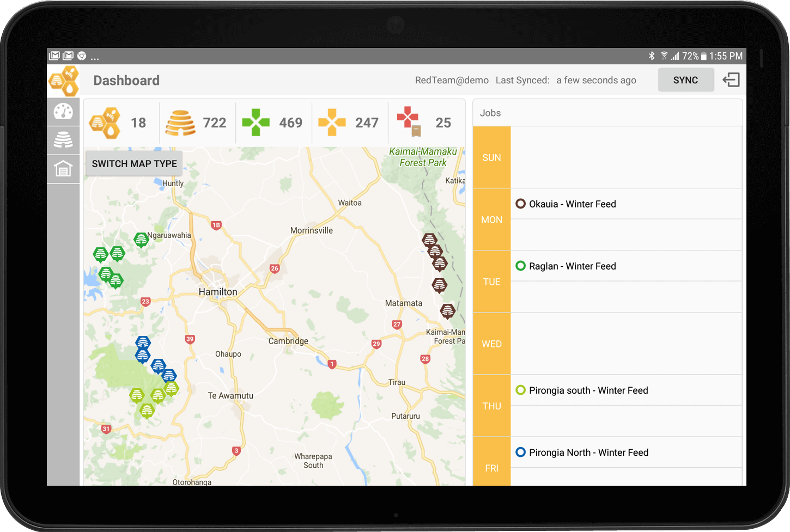The image size is (790, 532).
Task: Select the WED tab in the Jobs schedule
Action: [x=491, y=344]
